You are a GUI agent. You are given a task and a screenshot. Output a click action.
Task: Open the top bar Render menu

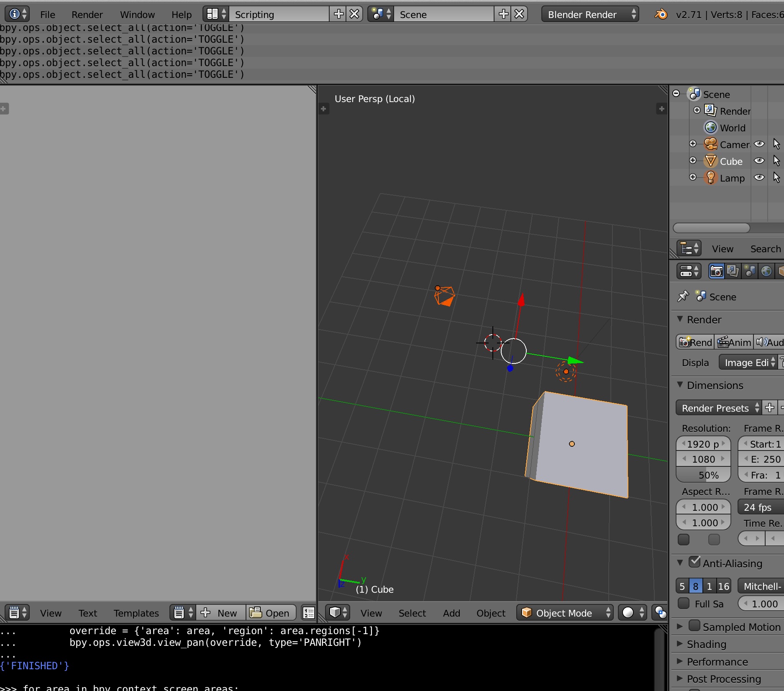(x=87, y=15)
